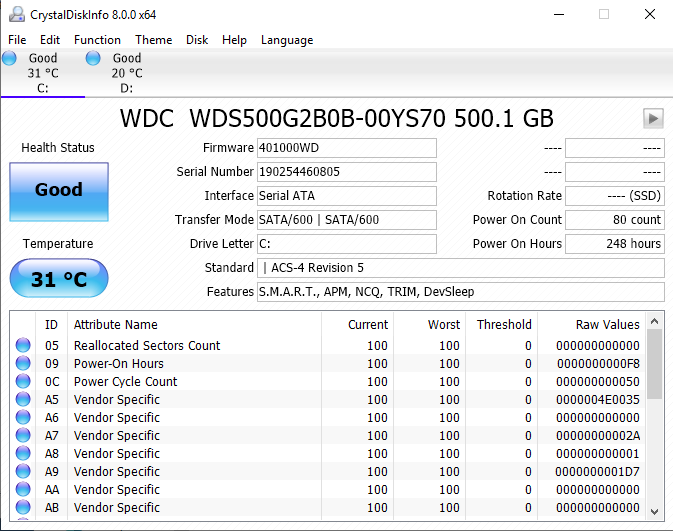The image size is (673, 531).
Task: Open the Disk menu
Action: point(197,40)
